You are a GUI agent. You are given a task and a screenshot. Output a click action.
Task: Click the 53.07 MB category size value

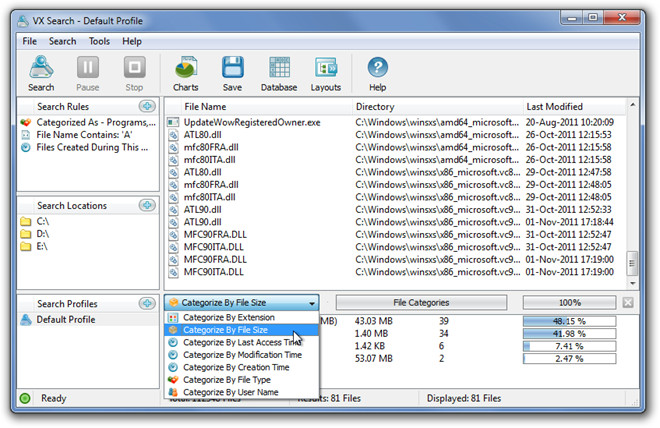(x=373, y=359)
